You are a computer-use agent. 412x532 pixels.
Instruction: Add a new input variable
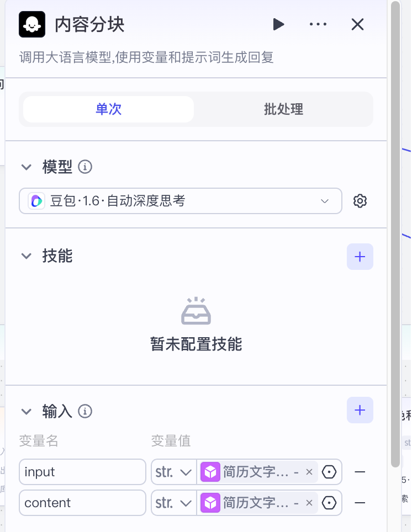point(360,410)
